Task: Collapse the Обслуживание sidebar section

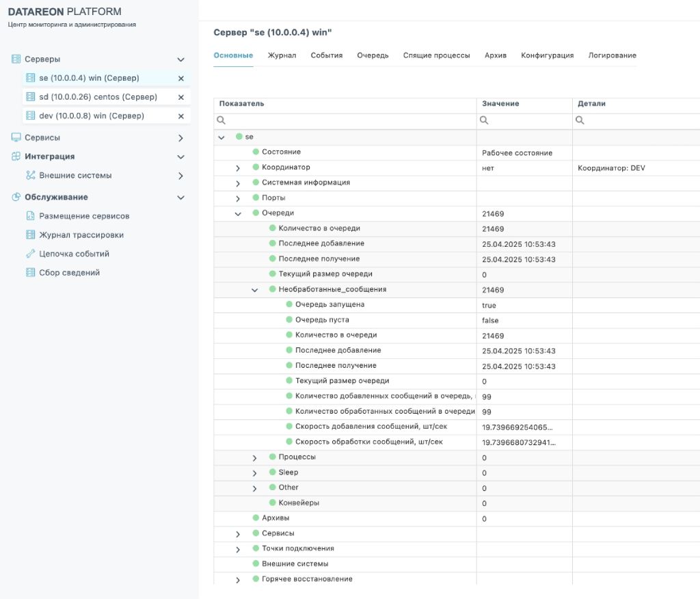Action: 180,198
